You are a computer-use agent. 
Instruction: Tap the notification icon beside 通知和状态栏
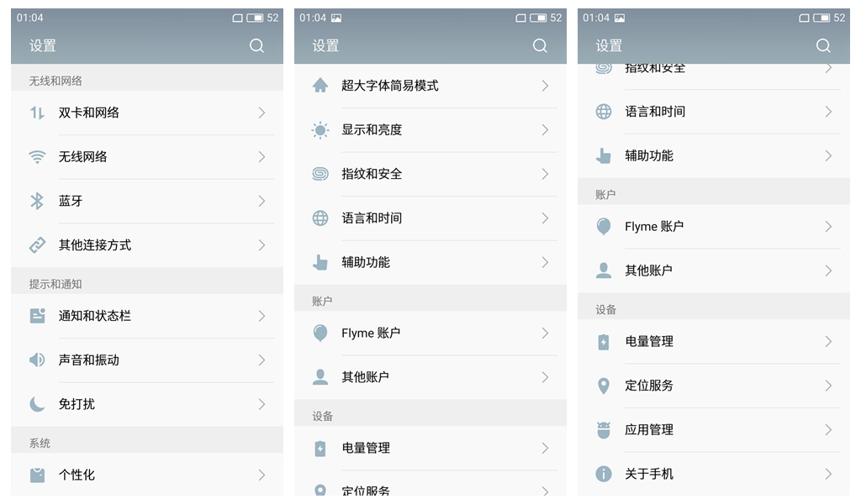click(37, 316)
